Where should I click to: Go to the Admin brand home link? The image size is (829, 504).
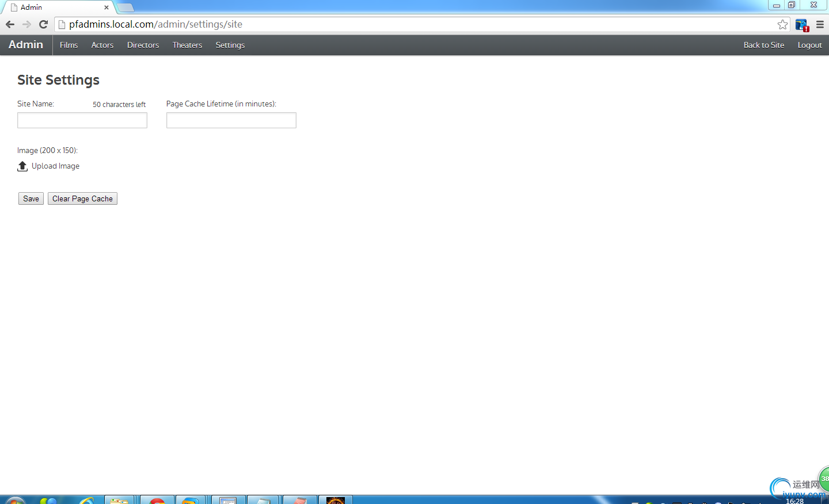click(26, 45)
